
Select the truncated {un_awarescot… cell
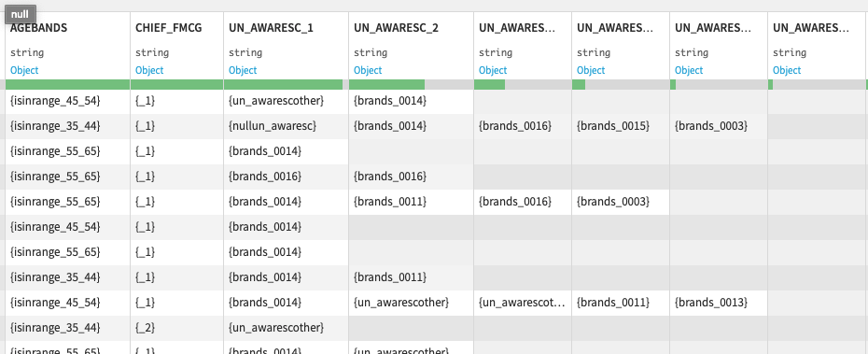pyautogui.click(x=523, y=303)
